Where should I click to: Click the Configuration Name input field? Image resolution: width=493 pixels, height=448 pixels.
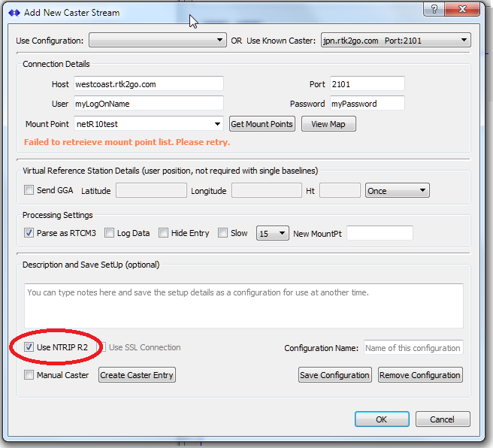tap(413, 347)
